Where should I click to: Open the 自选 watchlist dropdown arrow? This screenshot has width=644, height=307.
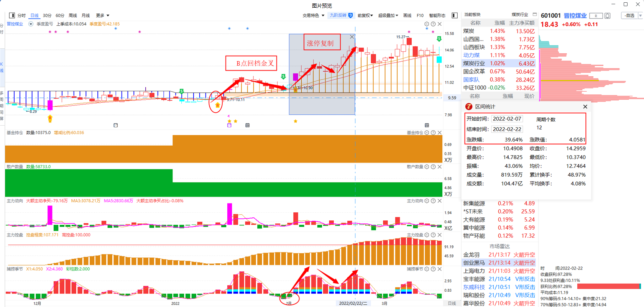(x=640, y=16)
